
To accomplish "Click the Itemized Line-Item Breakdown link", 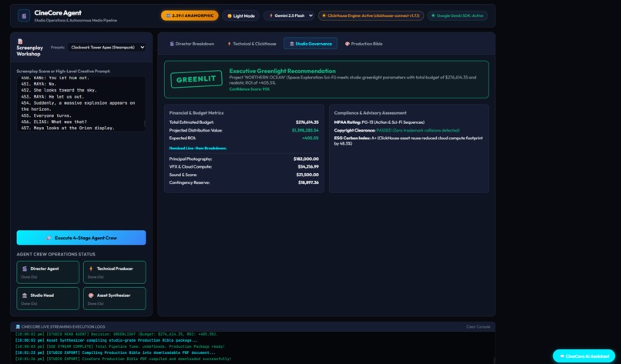I will [x=198, y=149].
